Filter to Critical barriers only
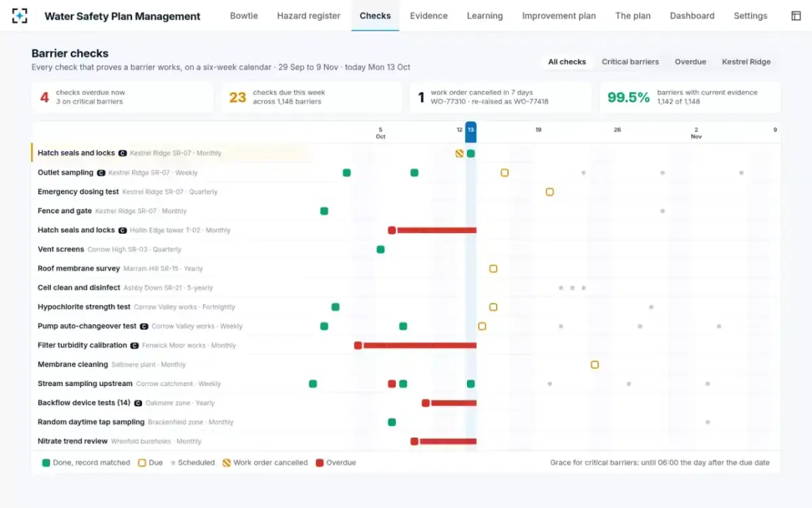This screenshot has height=508, width=812. (631, 62)
